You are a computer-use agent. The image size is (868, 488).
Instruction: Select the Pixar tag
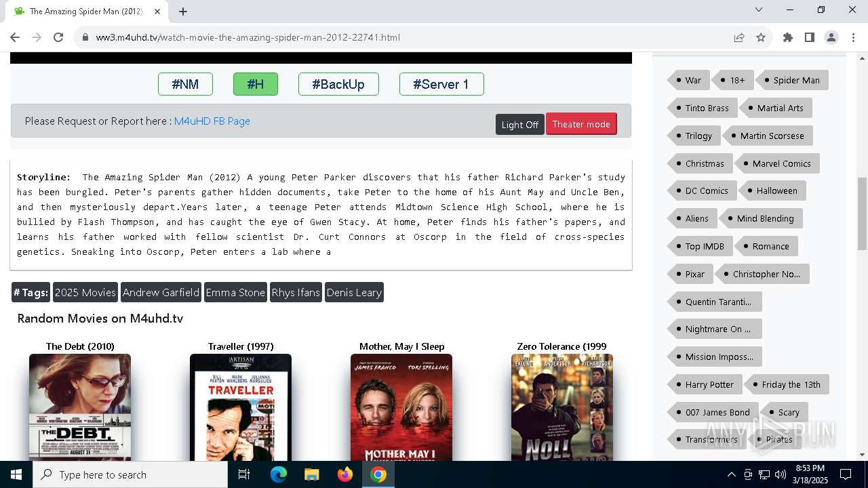[690, 274]
